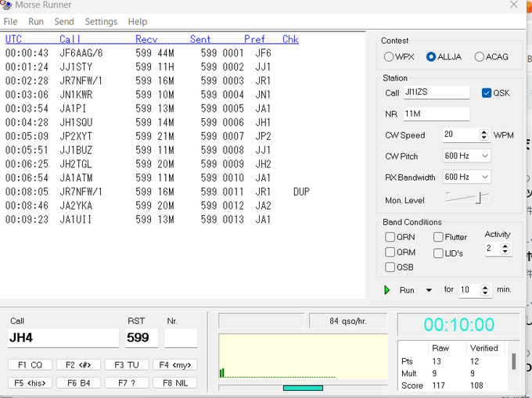Click the DUP mark on JR7NFW/1 row

(301, 192)
